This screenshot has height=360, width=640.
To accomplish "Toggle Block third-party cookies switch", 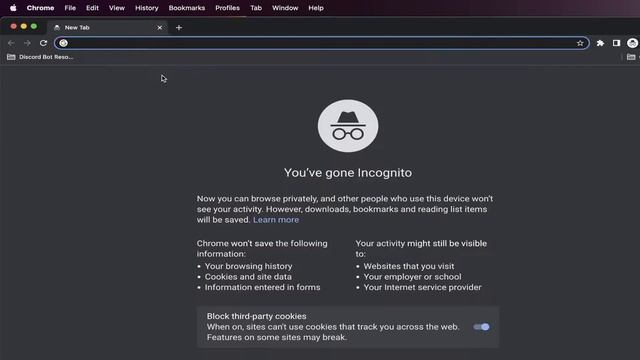I will (481, 327).
